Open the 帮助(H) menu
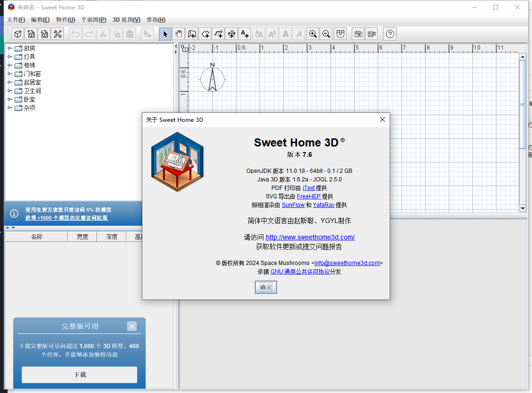Viewport: 532px width, 393px height. (x=156, y=20)
